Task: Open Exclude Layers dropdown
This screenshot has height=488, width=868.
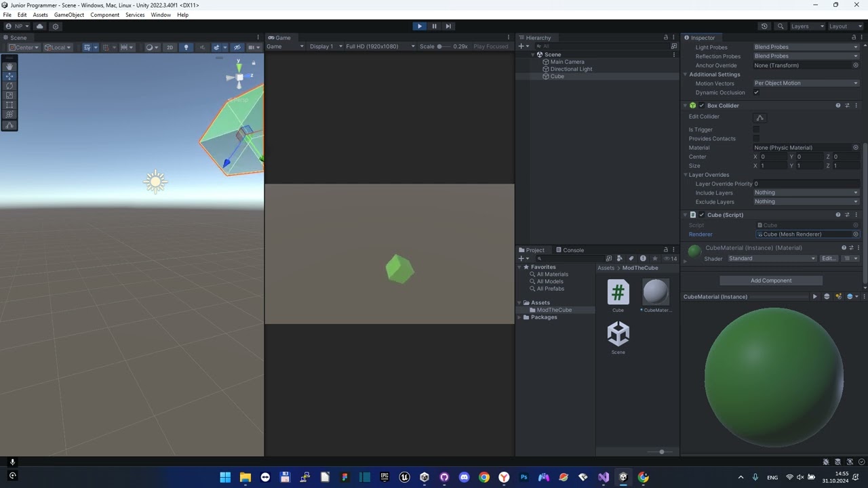Action: [x=806, y=201]
